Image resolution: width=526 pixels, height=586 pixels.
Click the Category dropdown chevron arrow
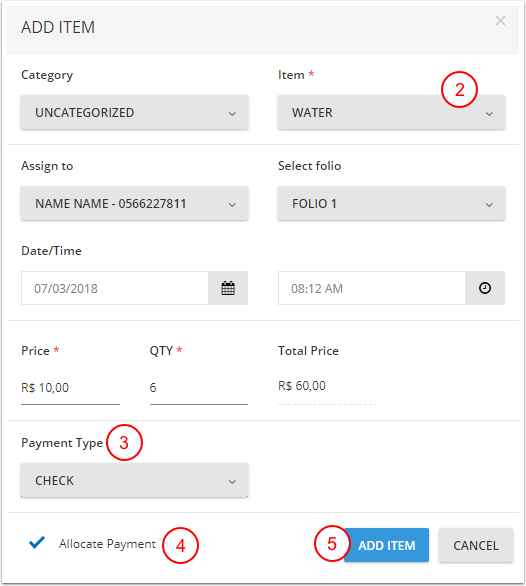click(232, 114)
